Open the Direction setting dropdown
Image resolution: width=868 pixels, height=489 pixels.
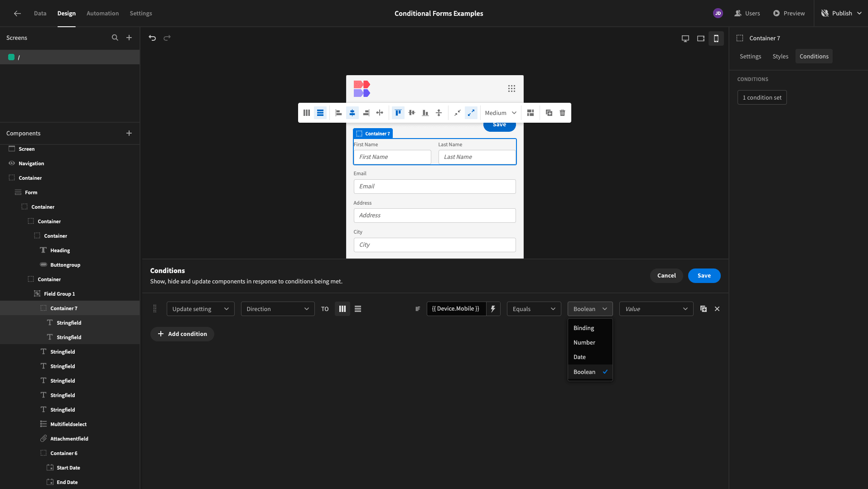[278, 309]
